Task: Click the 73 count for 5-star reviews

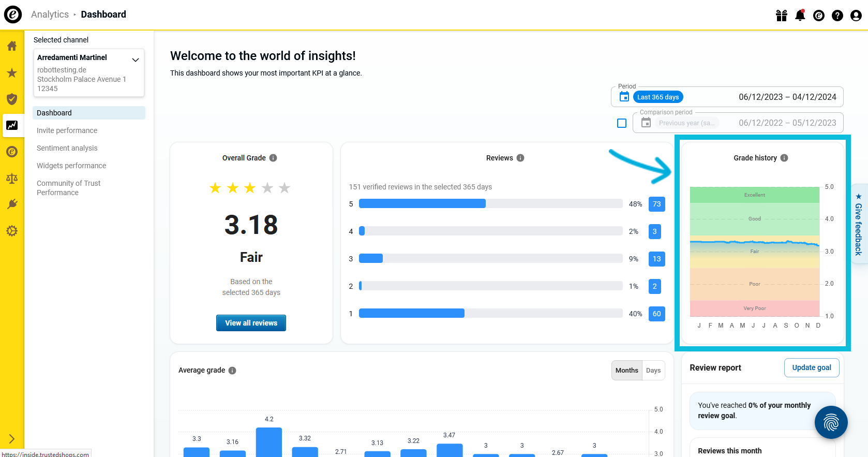Action: (656, 204)
